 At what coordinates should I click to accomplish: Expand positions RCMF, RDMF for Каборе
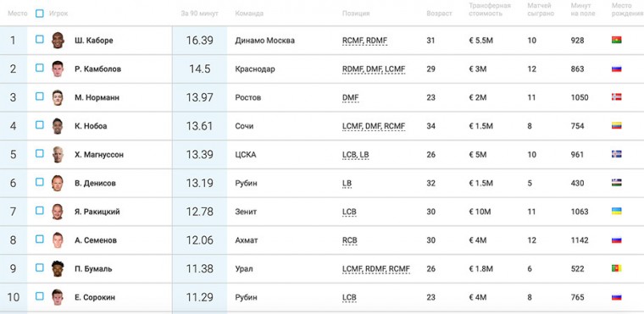(364, 41)
